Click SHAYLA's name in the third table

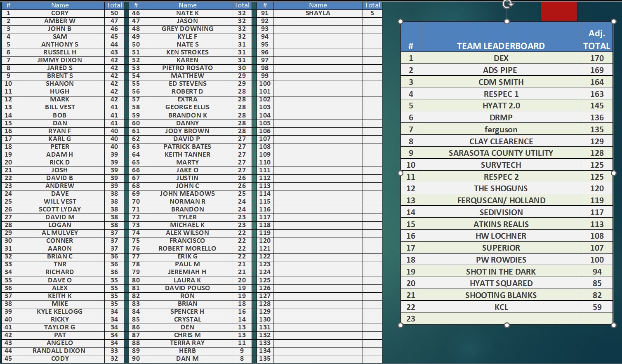point(318,13)
